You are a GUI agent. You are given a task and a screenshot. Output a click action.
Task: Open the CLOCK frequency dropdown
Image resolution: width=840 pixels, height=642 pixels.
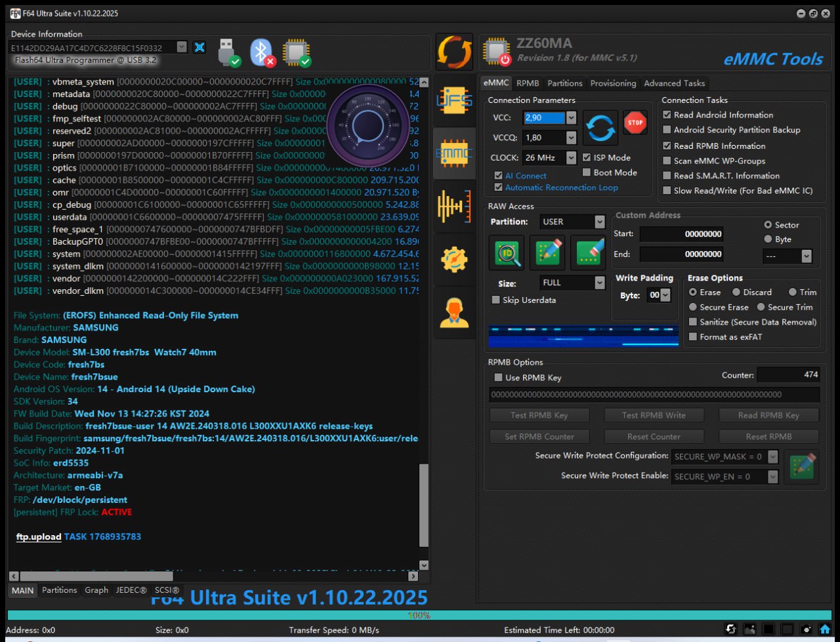(x=570, y=157)
